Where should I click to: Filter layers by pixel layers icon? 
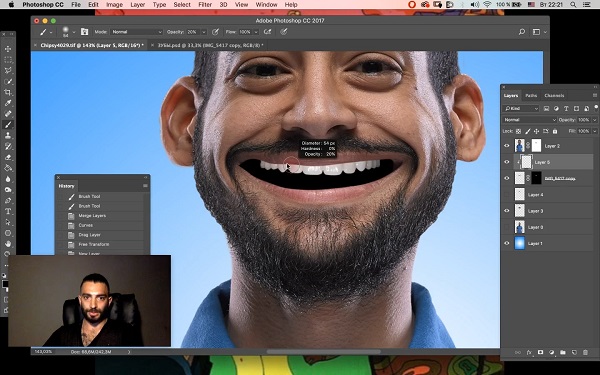(546, 109)
